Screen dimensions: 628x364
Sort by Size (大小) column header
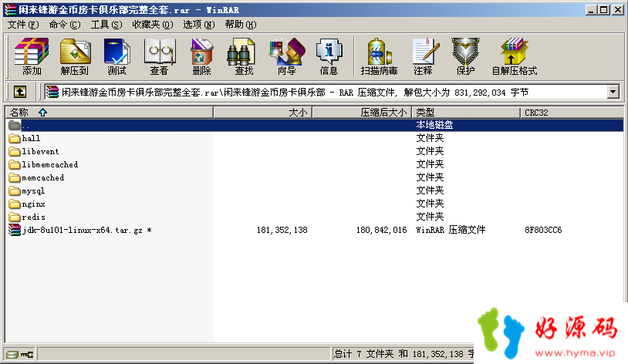(263, 113)
